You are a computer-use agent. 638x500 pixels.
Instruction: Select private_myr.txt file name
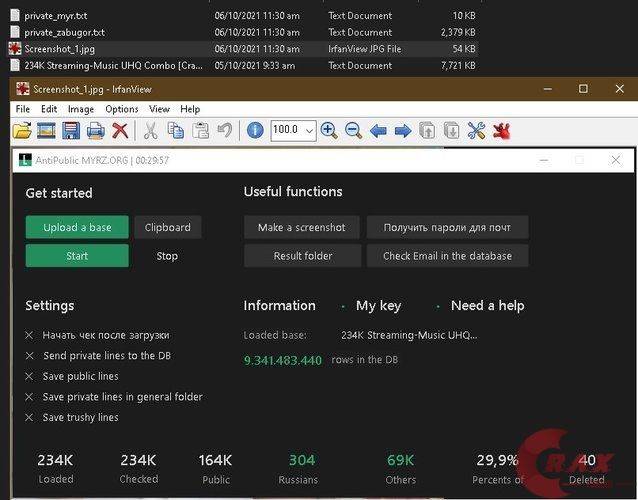56,15
